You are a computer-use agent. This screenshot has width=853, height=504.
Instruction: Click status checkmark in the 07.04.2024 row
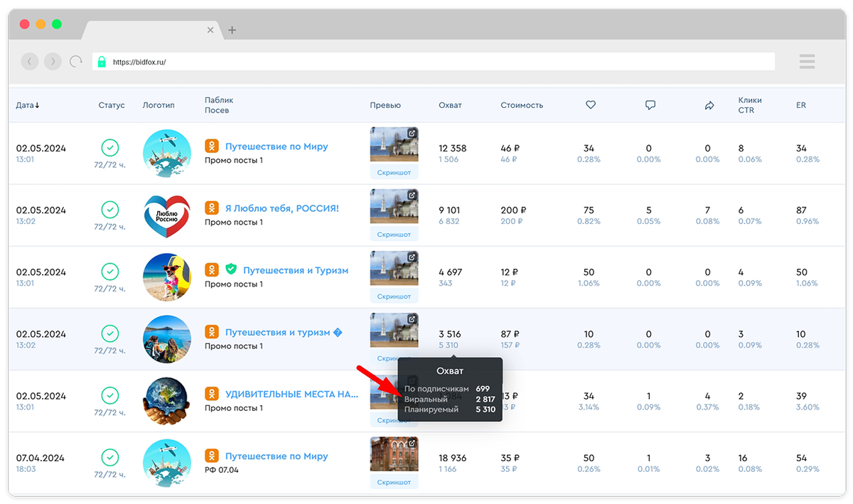(109, 457)
